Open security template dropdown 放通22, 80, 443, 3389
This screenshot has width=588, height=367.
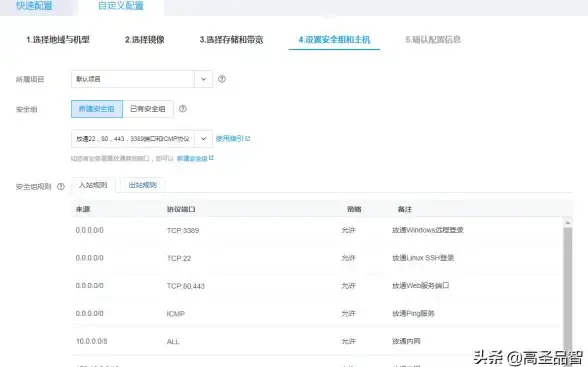(142, 139)
